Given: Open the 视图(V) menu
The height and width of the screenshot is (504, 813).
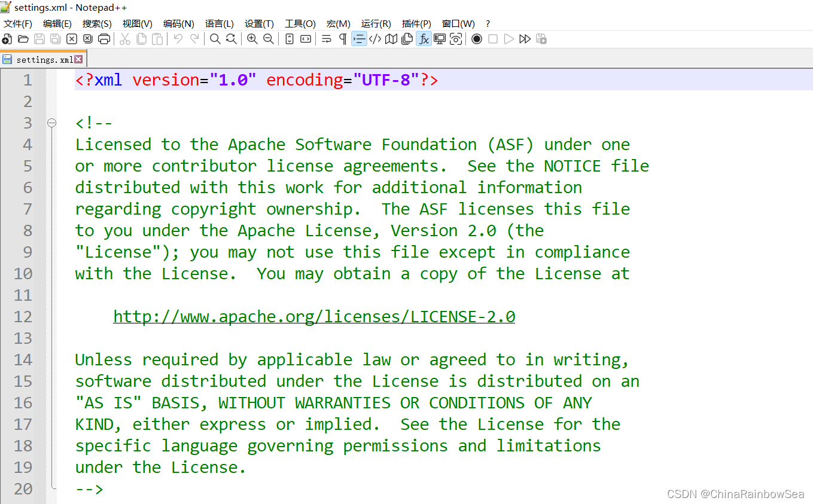Looking at the screenshot, I should coord(137,24).
